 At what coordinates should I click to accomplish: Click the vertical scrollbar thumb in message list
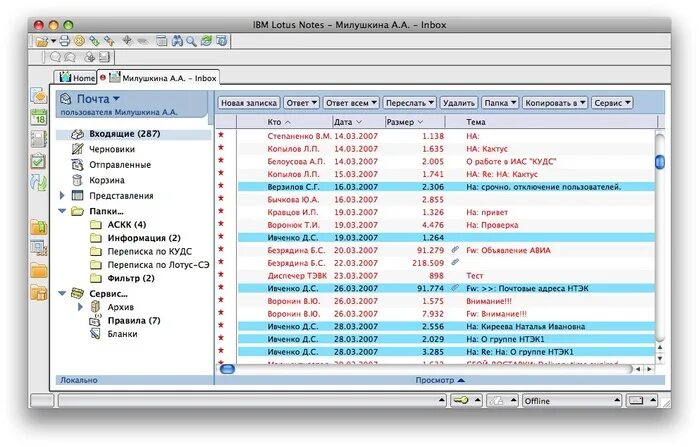click(660, 161)
